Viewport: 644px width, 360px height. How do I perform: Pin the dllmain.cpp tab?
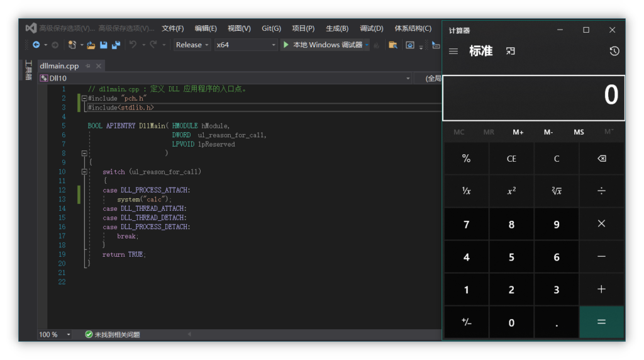(88, 65)
